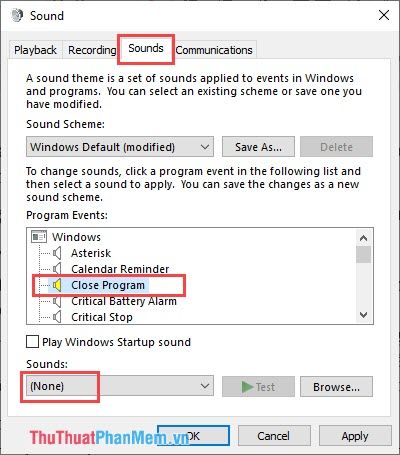Click the Apply button
This screenshot has height=455, width=400.
click(355, 436)
